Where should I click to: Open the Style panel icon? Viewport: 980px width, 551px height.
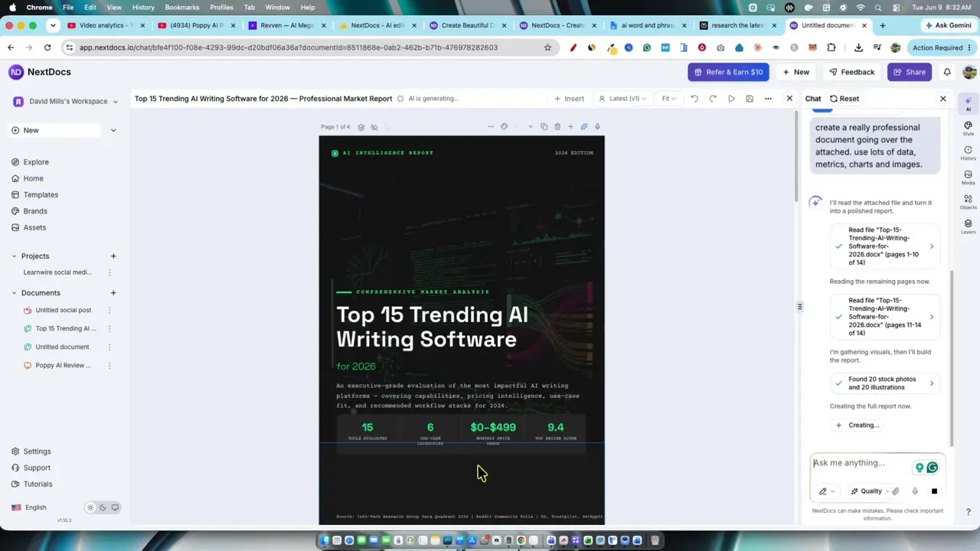[x=968, y=129]
